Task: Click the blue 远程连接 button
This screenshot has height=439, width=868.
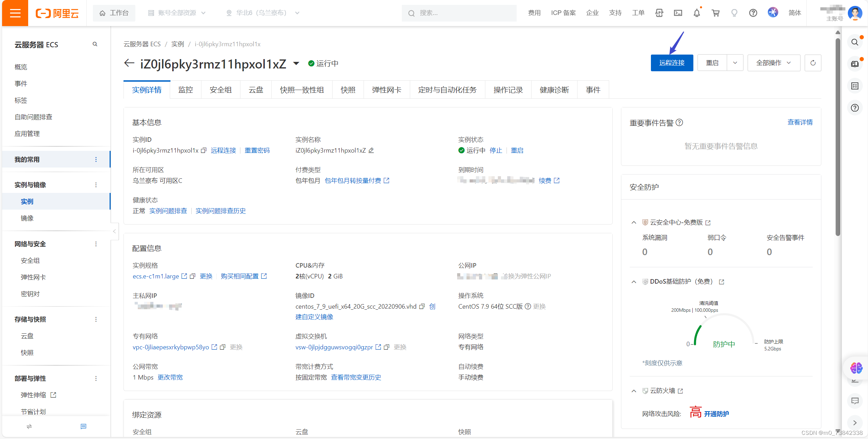Action: pyautogui.click(x=672, y=63)
